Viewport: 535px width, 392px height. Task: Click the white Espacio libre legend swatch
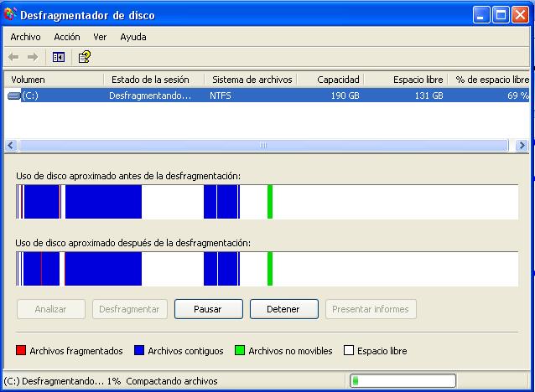pos(349,350)
